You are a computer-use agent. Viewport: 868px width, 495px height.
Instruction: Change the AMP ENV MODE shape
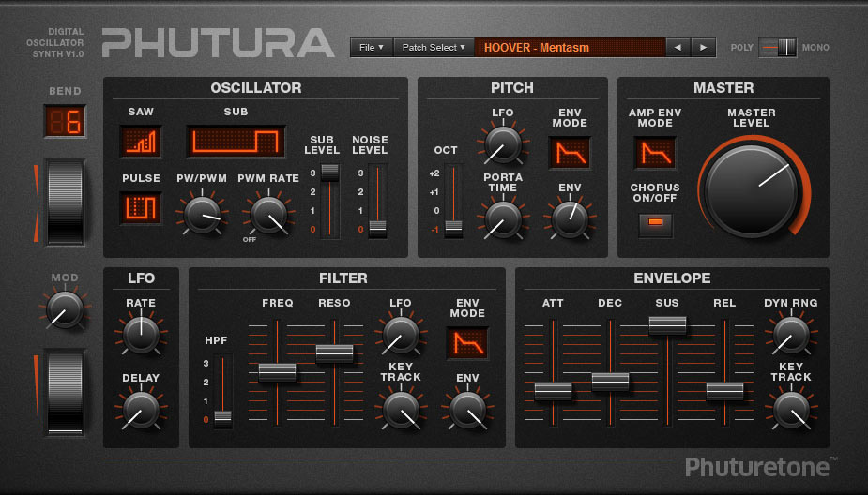[655, 153]
